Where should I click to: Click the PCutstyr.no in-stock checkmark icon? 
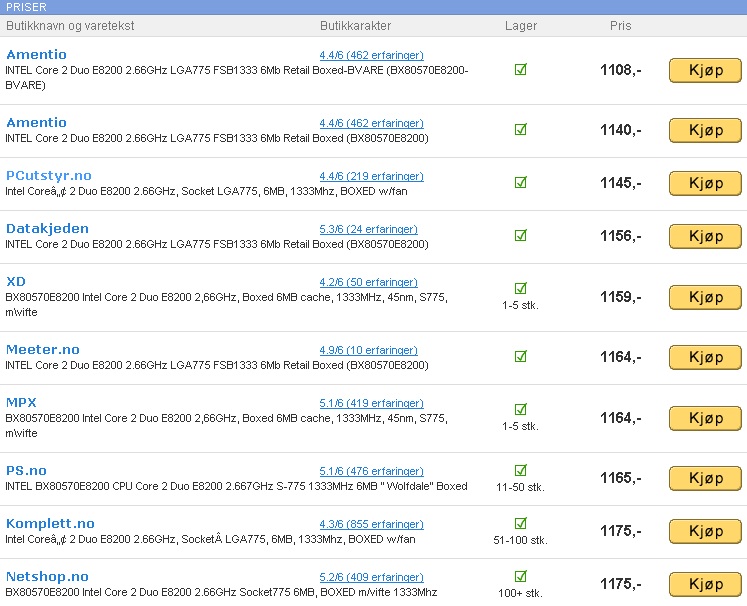521,182
